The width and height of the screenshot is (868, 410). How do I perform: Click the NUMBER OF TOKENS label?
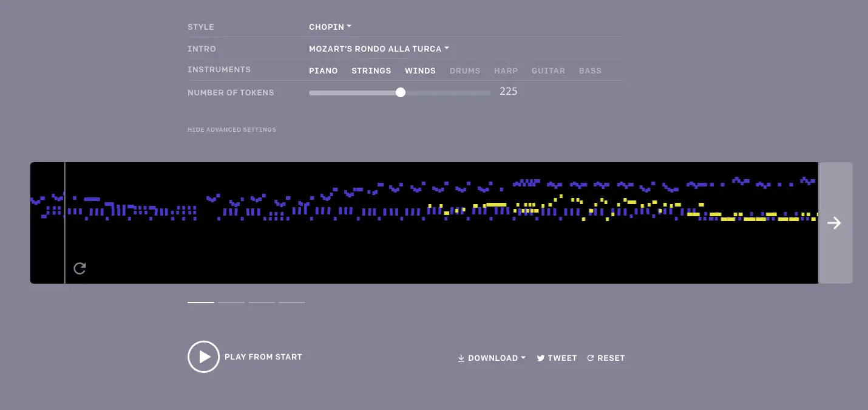tap(231, 93)
